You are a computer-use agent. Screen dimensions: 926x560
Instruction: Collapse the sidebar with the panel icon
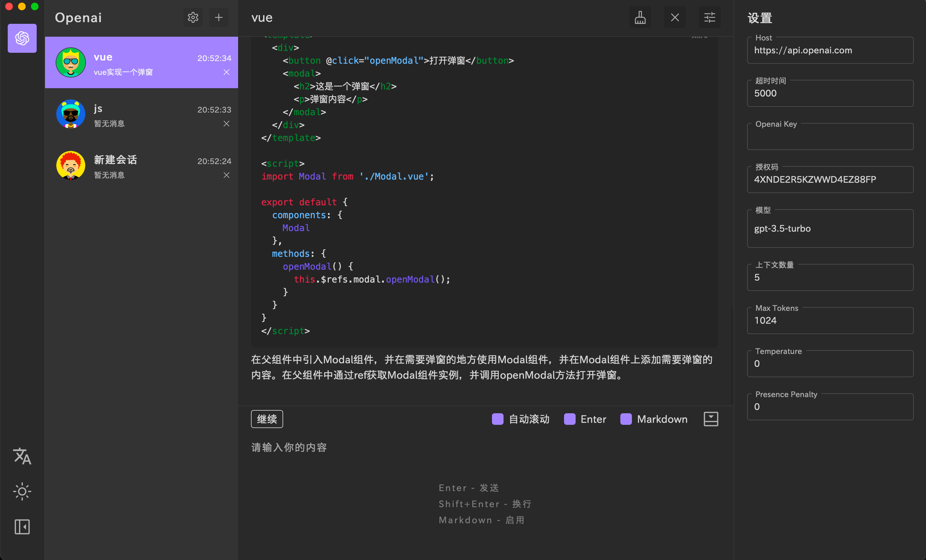(22, 527)
